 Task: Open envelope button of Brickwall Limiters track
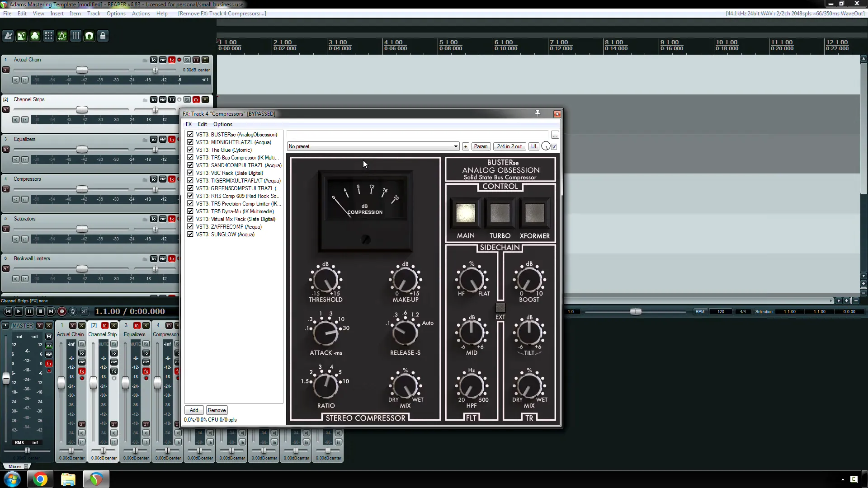tap(163, 258)
